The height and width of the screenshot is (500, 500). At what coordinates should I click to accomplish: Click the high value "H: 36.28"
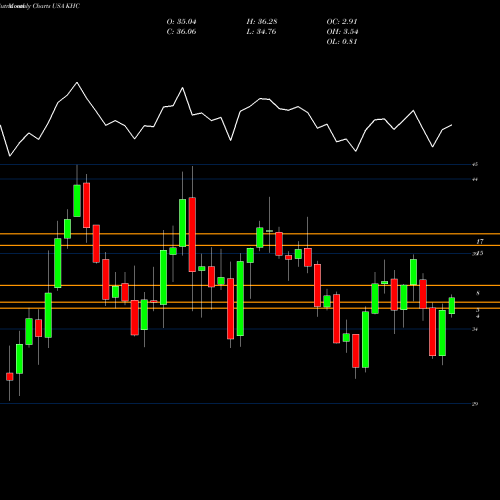(262, 22)
